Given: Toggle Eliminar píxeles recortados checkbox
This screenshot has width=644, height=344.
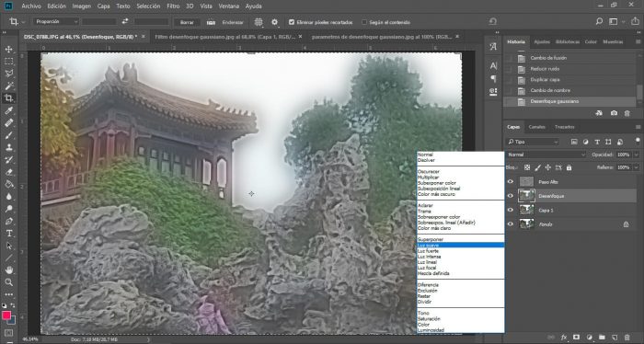Looking at the screenshot, I should tap(292, 22).
